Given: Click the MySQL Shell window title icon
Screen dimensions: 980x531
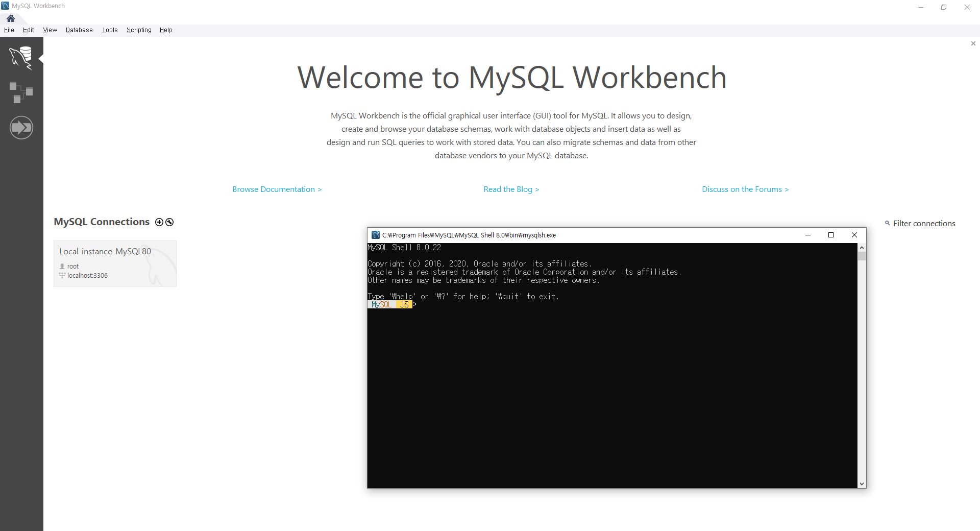Looking at the screenshot, I should click(376, 235).
